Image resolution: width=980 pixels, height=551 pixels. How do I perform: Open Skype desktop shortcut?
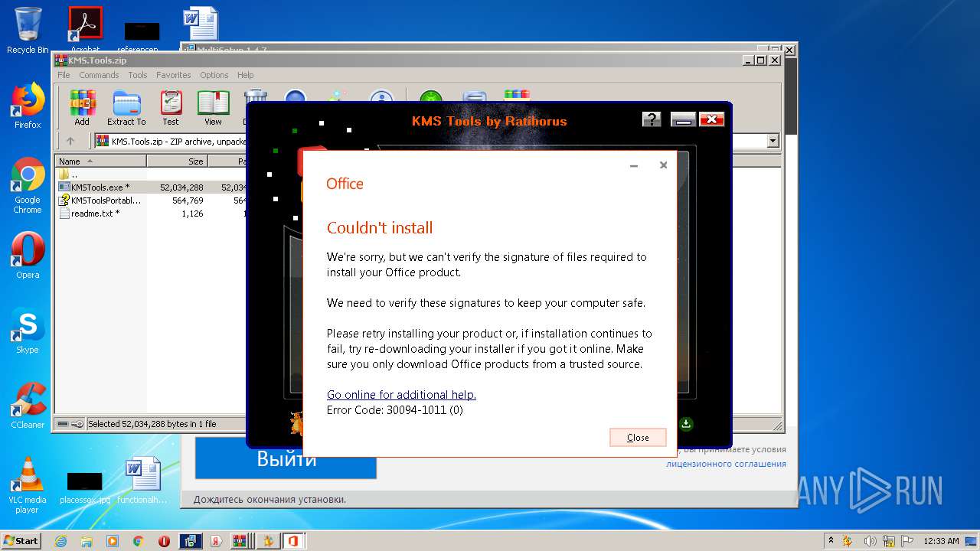pyautogui.click(x=28, y=331)
